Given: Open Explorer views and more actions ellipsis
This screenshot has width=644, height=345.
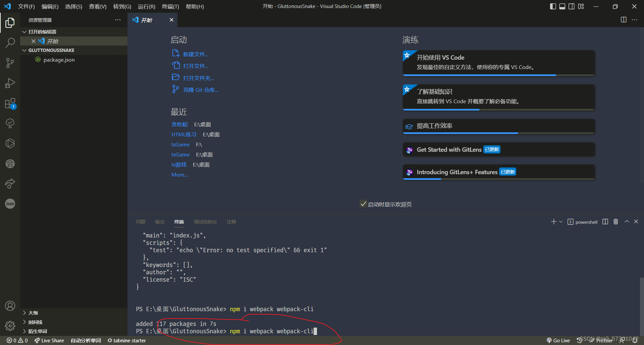Looking at the screenshot, I should tap(118, 20).
